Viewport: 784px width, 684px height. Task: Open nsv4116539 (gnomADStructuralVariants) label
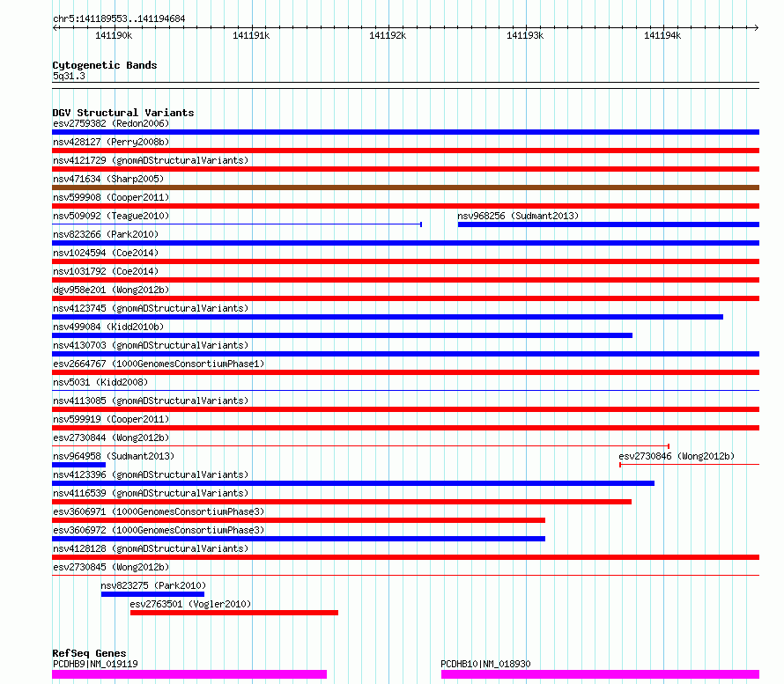click(151, 493)
